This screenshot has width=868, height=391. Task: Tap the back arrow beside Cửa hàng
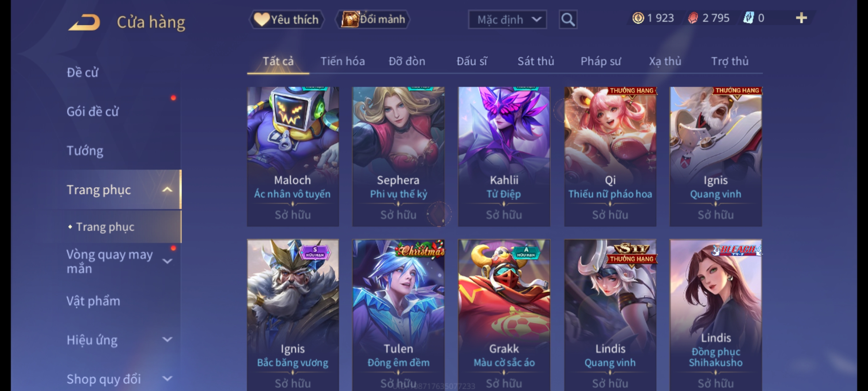pos(84,22)
